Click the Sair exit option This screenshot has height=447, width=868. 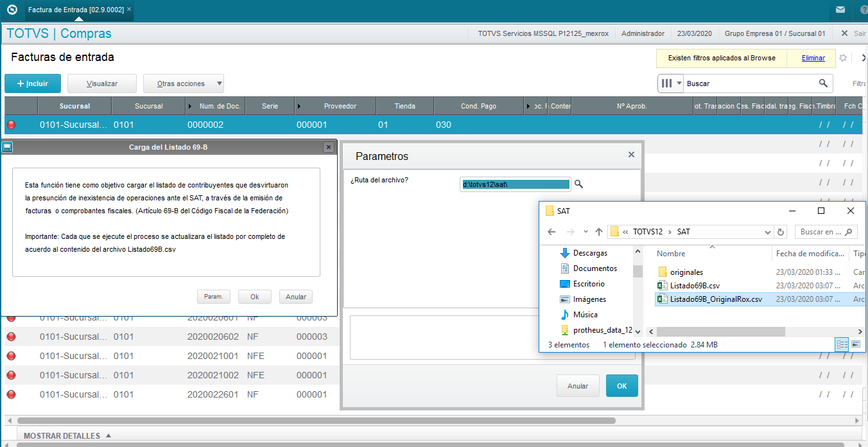click(x=853, y=33)
